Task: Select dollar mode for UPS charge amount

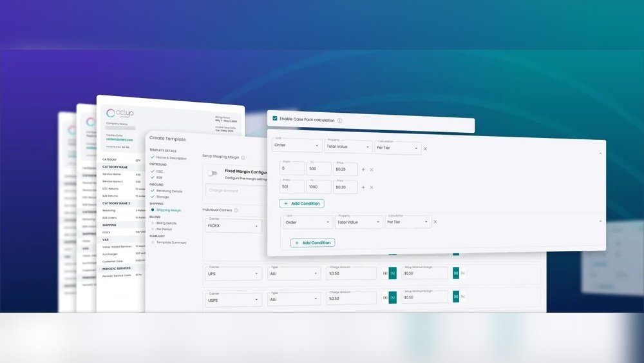Action: 385,273
